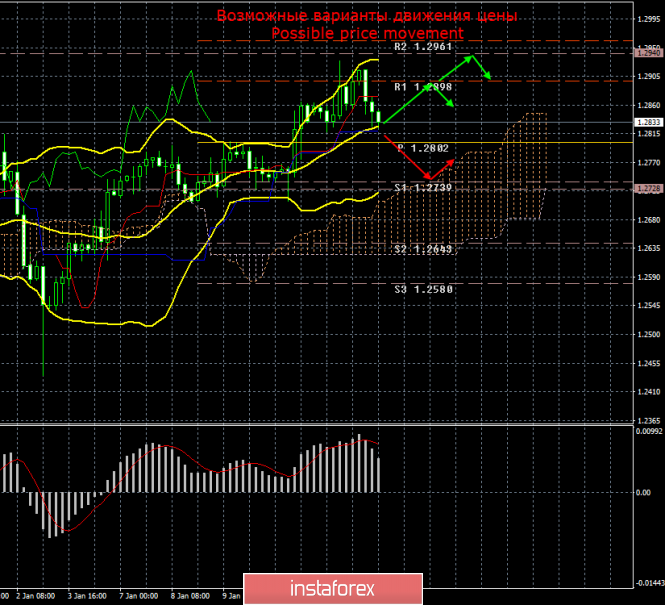665x605 pixels.
Task: Click the current price tag 1.2833
Action: point(647,122)
